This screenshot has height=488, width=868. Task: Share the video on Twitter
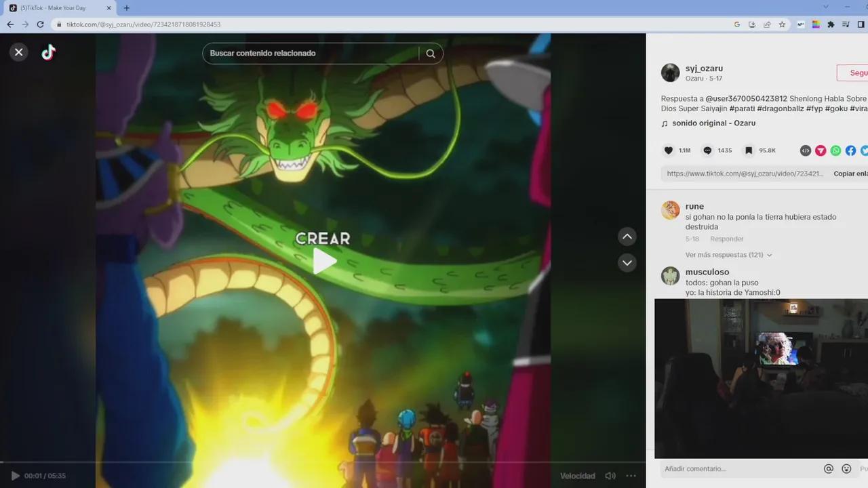[865, 150]
